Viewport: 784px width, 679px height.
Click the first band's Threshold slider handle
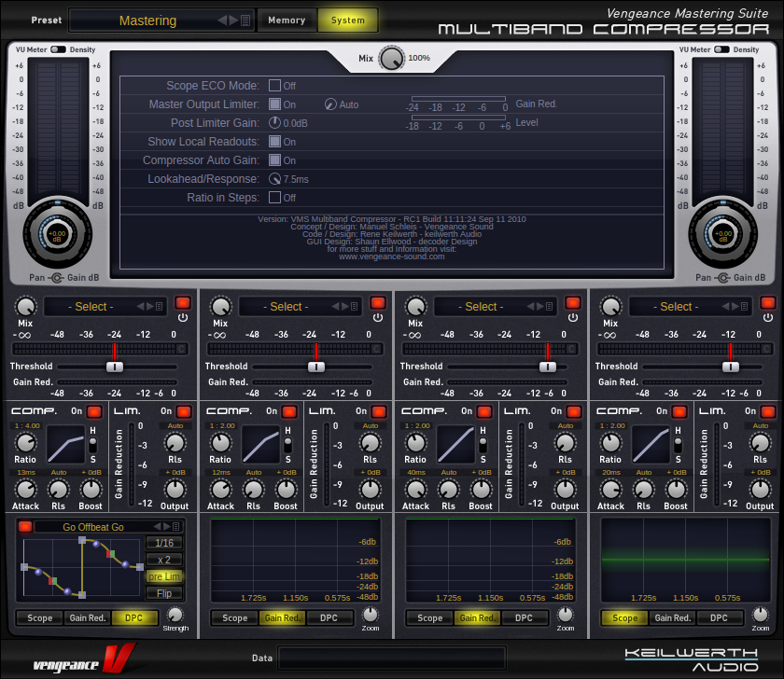[x=115, y=367]
